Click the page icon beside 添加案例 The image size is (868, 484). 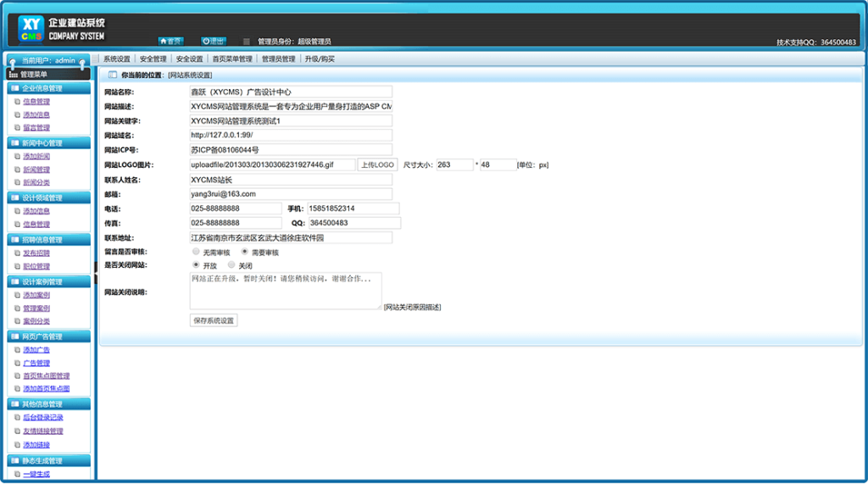pyautogui.click(x=17, y=295)
